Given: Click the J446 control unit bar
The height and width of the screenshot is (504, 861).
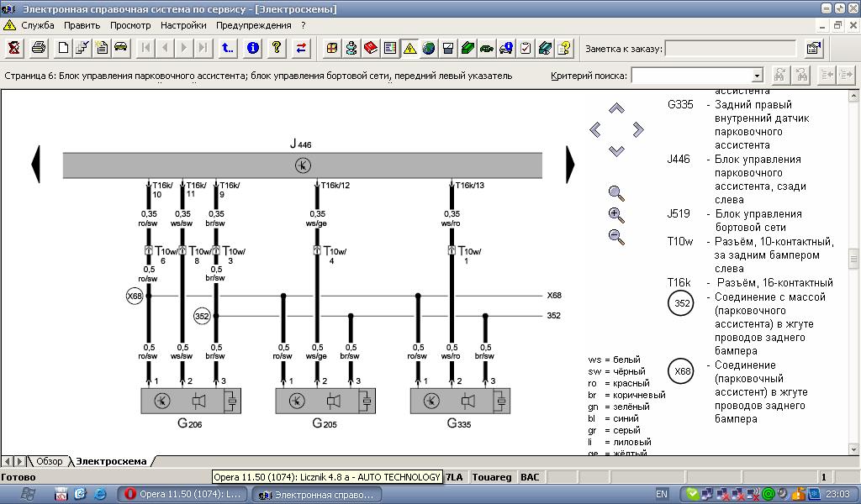Looking at the screenshot, I should [303, 165].
